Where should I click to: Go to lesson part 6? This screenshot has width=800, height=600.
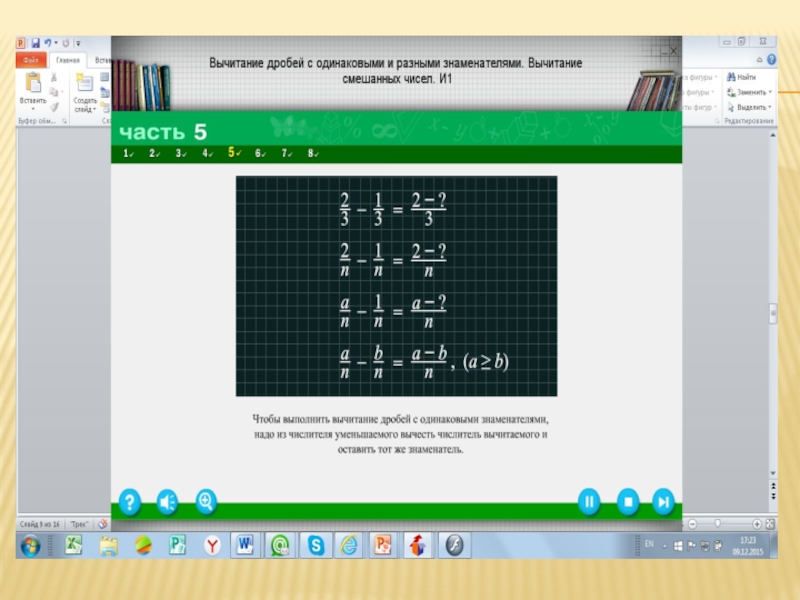coord(260,153)
